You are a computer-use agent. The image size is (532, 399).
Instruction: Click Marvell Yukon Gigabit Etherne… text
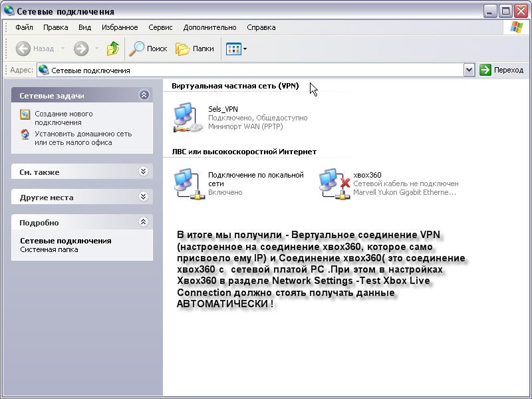click(x=405, y=192)
